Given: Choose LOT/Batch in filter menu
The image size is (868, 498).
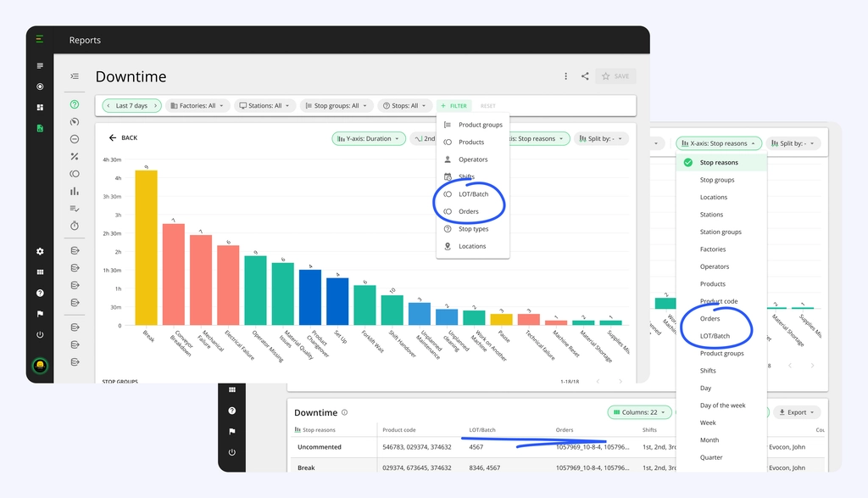Looking at the screenshot, I should (x=473, y=194).
